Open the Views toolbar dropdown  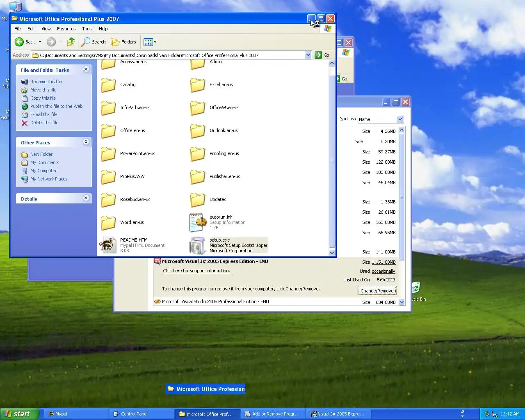click(x=150, y=42)
